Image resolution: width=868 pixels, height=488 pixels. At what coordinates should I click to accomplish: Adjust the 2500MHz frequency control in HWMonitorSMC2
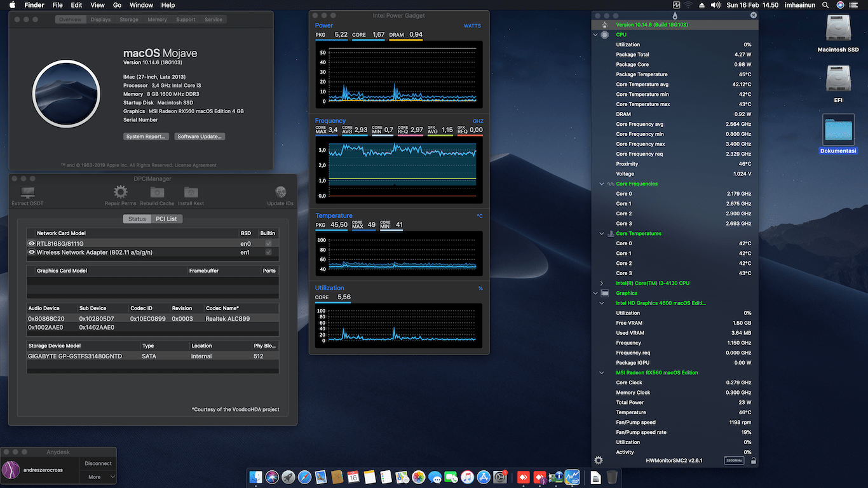[734, 460]
